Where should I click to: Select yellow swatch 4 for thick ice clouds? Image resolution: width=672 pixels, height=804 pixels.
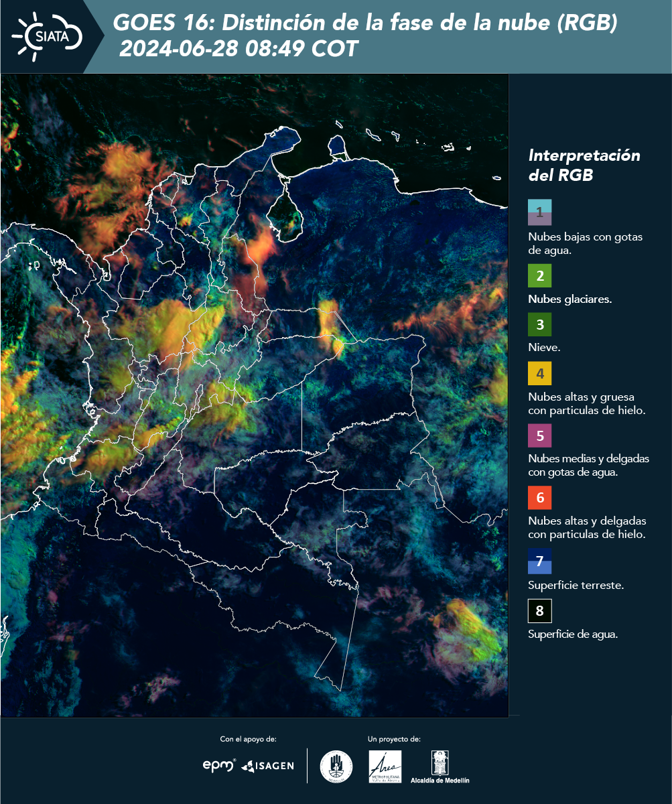[x=539, y=373]
